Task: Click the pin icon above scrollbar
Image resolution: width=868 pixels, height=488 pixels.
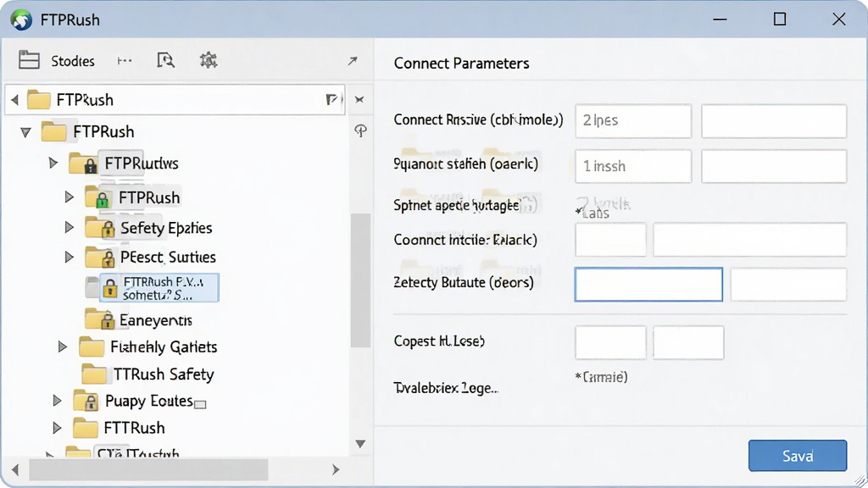Action: click(360, 130)
